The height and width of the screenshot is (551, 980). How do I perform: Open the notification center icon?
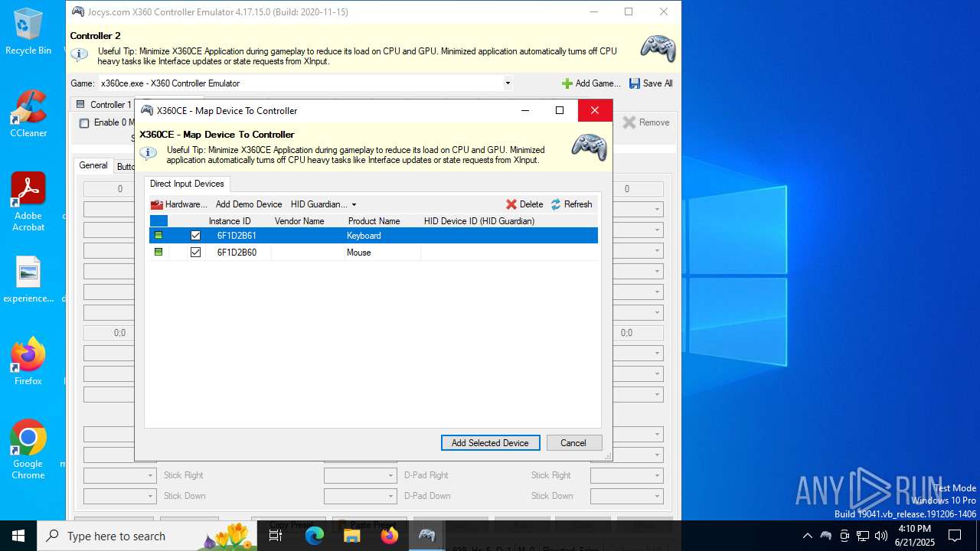coord(955,536)
